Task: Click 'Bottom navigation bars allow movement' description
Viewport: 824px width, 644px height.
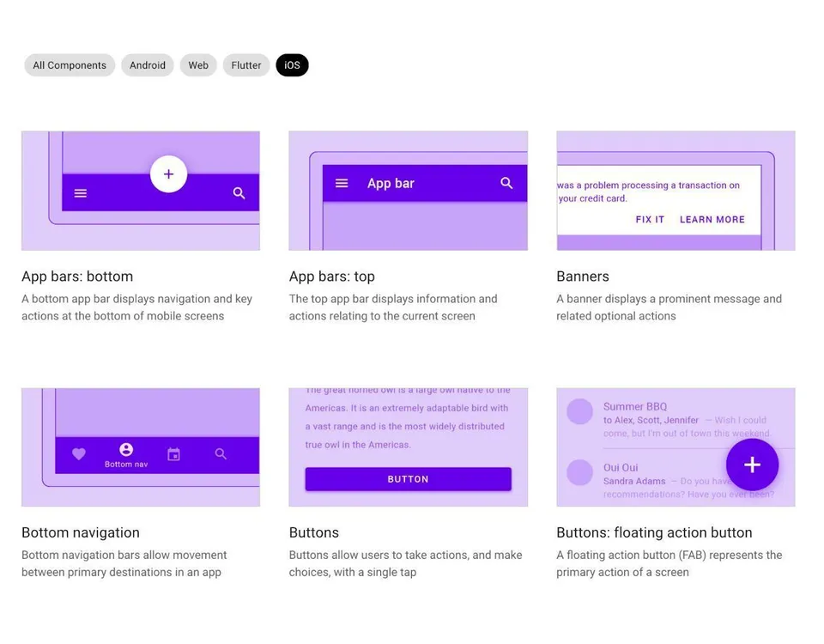Action: click(x=124, y=563)
